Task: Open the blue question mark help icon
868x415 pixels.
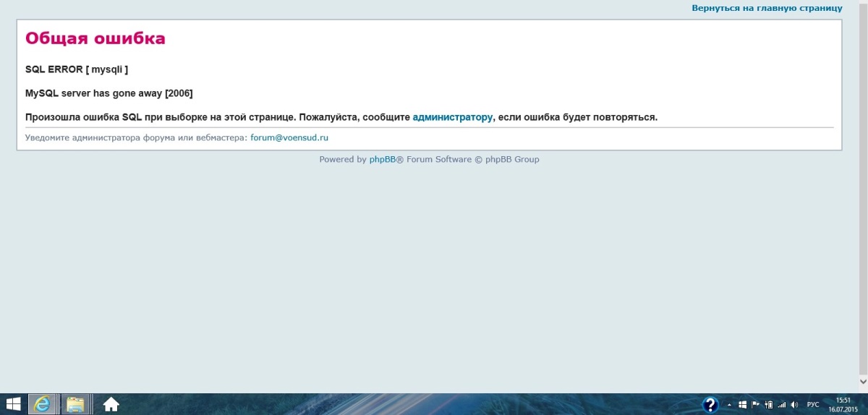Action: pyautogui.click(x=710, y=404)
